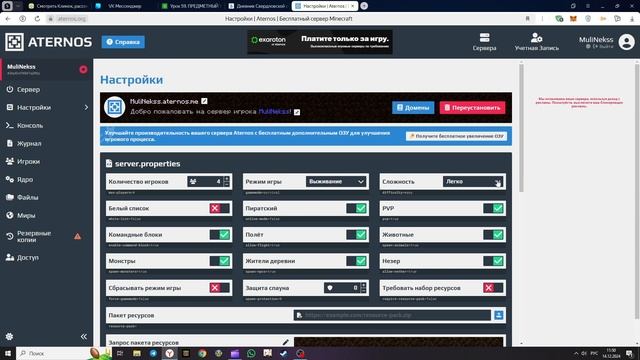Collapse the sidebar with double-arrow icon
This screenshot has height=360, width=640.
84,336
